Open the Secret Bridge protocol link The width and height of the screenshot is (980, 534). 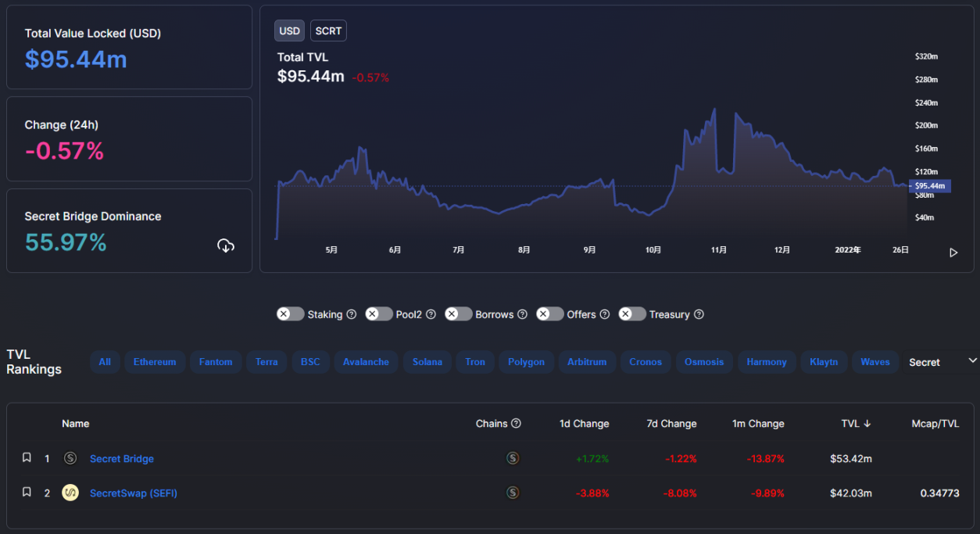tap(122, 459)
